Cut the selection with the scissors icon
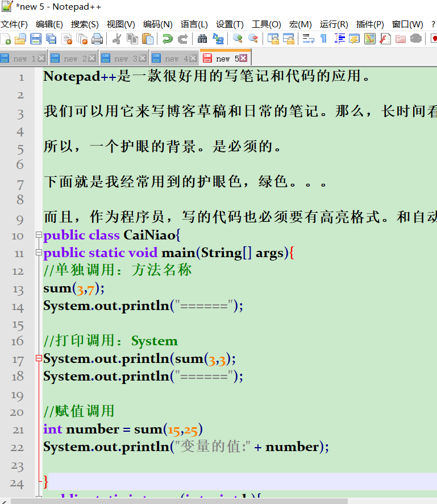Image resolution: width=437 pixels, height=504 pixels. (x=116, y=39)
